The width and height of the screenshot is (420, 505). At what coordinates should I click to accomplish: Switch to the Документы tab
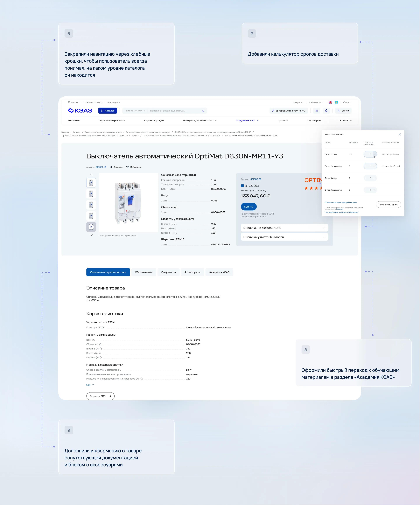[x=168, y=272]
